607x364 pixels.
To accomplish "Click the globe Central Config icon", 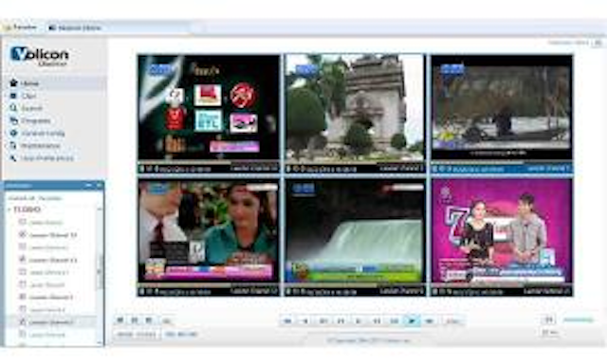I will pos(13,133).
